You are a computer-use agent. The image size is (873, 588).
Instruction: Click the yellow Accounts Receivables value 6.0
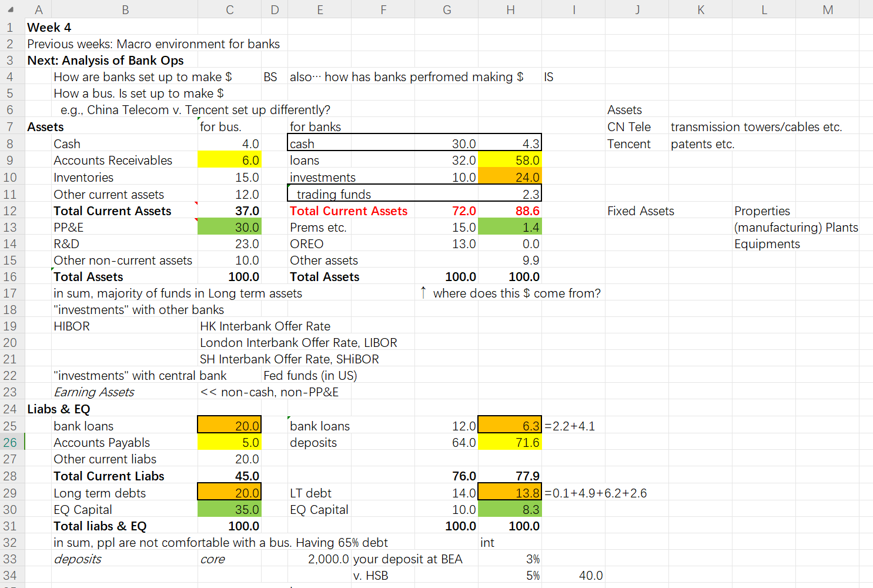(x=229, y=161)
